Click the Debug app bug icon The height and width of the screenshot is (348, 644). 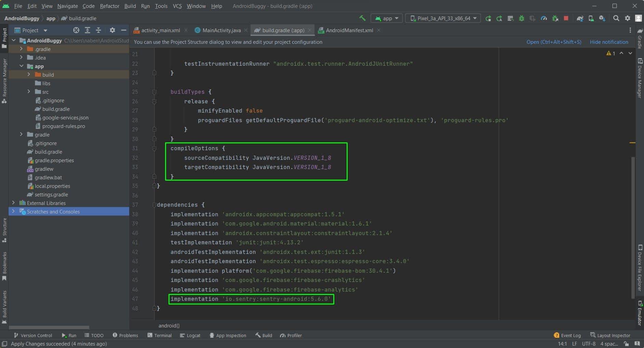521,18
